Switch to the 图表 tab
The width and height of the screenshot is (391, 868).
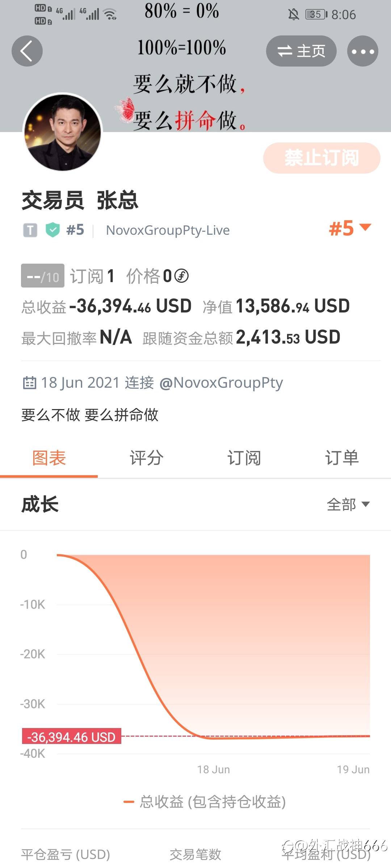click(49, 458)
